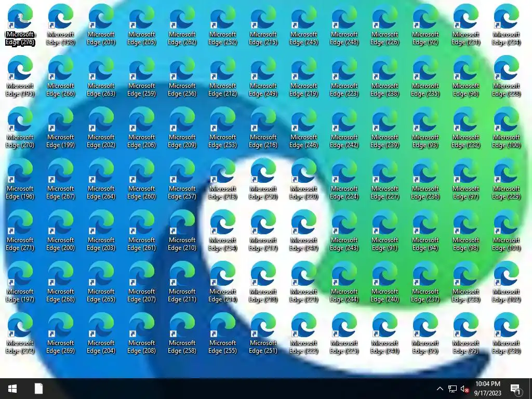Open the 10:04 PM clock calendar
Image resolution: width=532 pixels, height=399 pixels.
point(487,389)
